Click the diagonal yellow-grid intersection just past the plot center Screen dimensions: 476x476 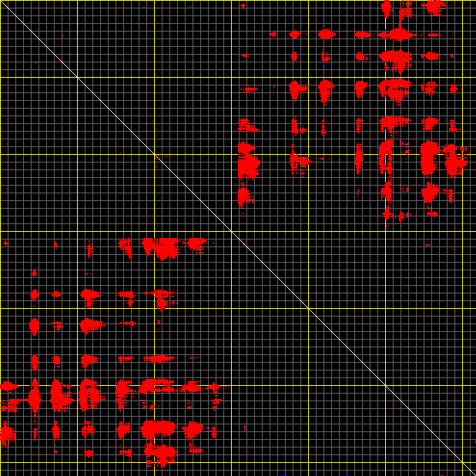[x=308, y=308]
